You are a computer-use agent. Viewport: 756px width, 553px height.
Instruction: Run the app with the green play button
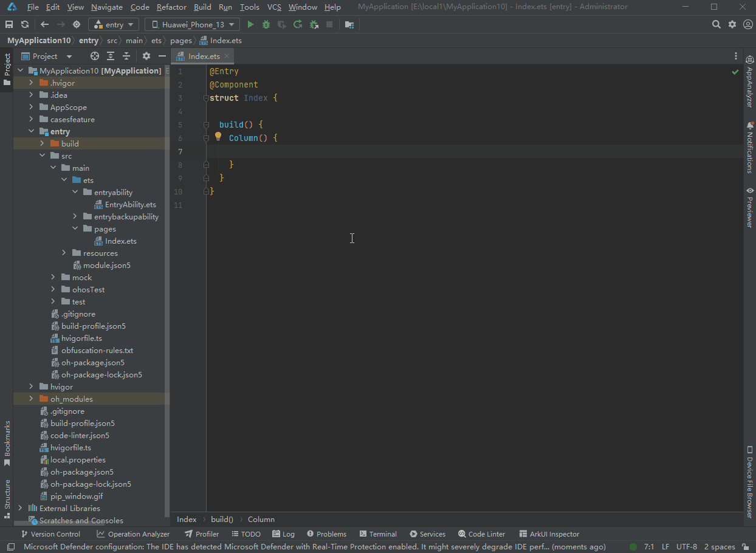click(250, 24)
